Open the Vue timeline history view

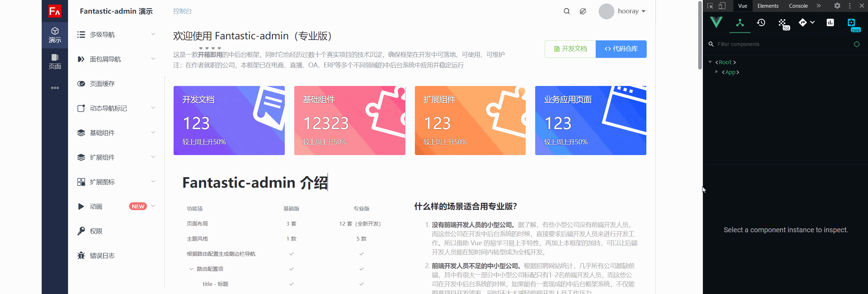[761, 23]
